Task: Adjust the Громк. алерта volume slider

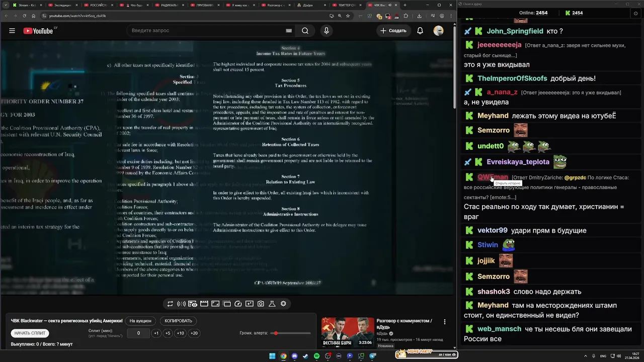Action: point(290,333)
